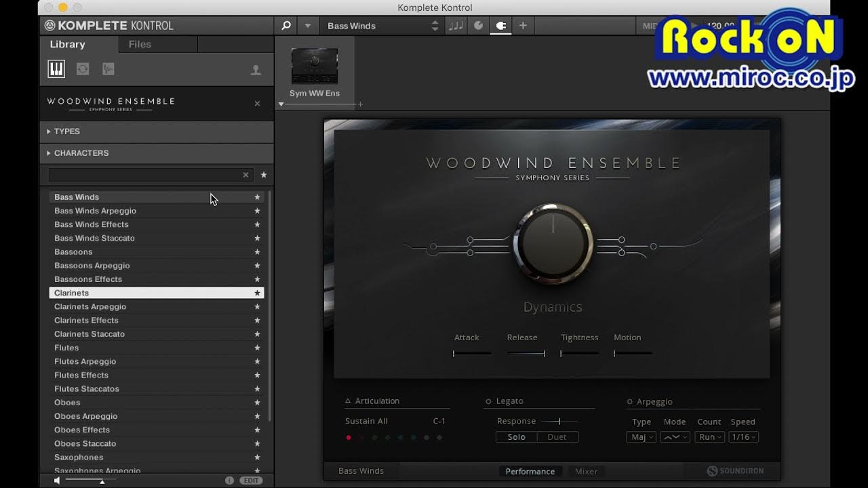Select the loops browser icon
Viewport: 868px width, 488px height.
point(83,69)
